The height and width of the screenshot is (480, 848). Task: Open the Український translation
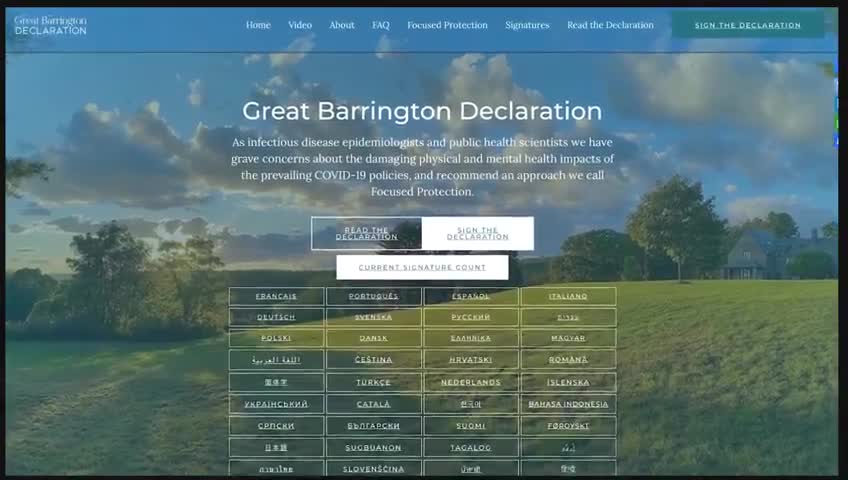[x=276, y=404]
